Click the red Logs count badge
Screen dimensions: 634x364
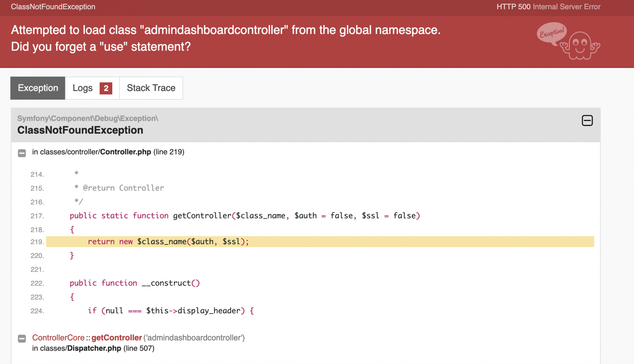coord(106,88)
